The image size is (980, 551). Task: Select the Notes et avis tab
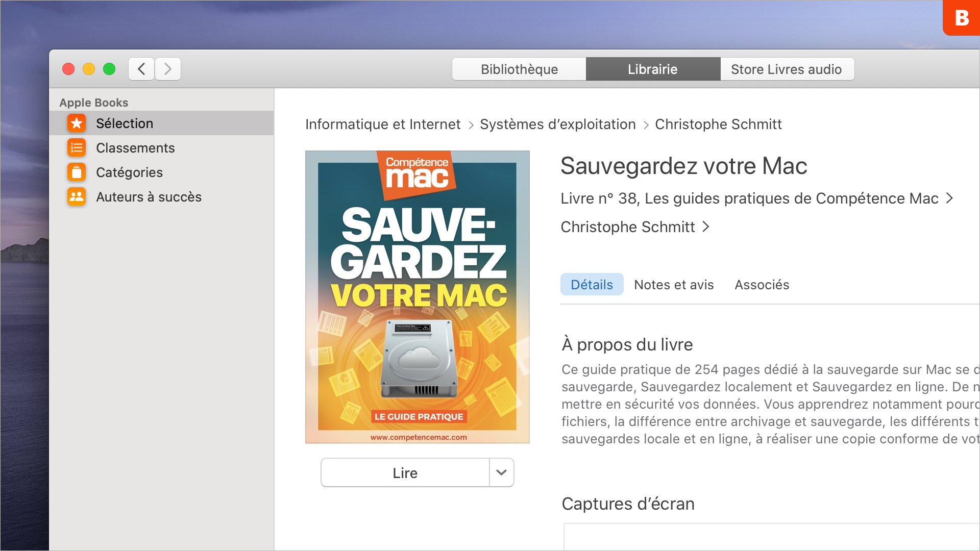point(674,285)
